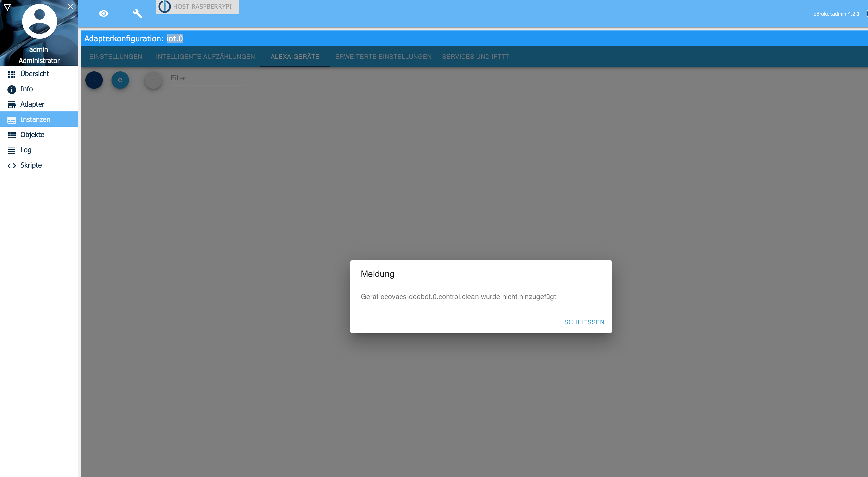
Task: Open Services und IFTTT tab
Action: 475,57
